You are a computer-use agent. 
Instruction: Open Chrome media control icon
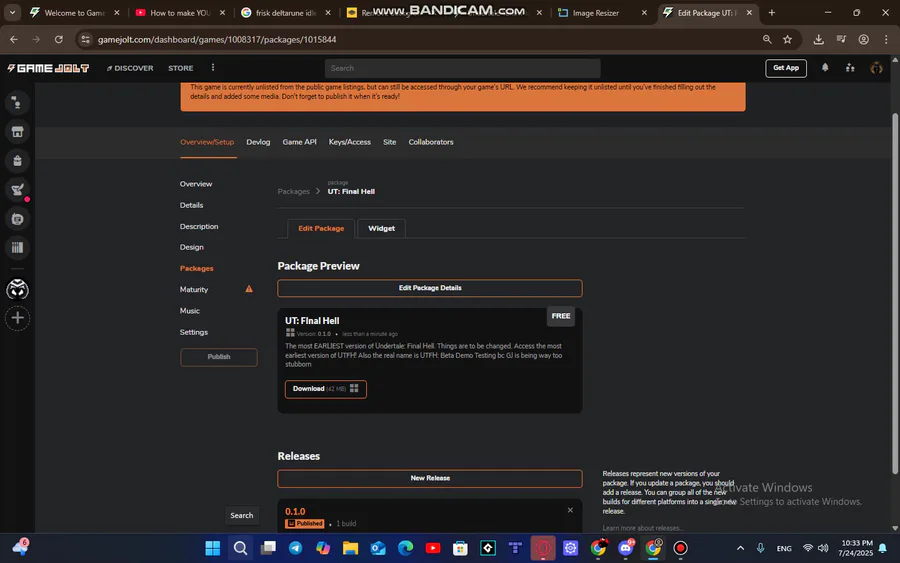click(x=841, y=39)
